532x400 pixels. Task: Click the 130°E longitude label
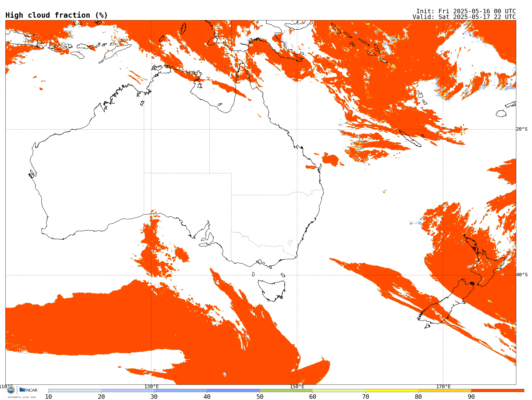[x=151, y=387]
